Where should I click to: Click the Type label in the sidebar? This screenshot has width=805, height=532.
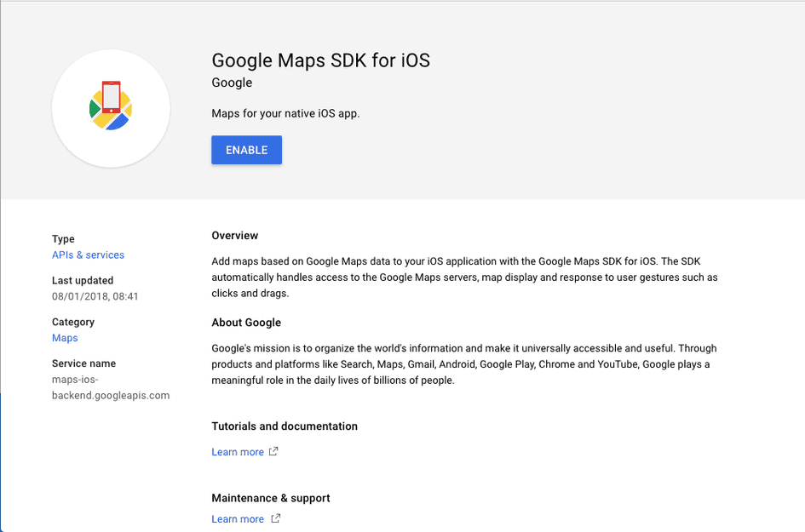[x=63, y=239]
